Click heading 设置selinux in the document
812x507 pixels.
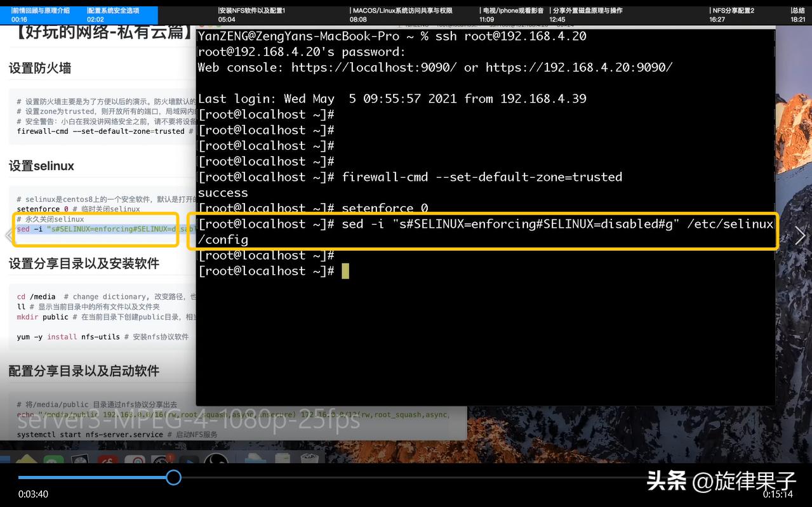click(x=41, y=166)
